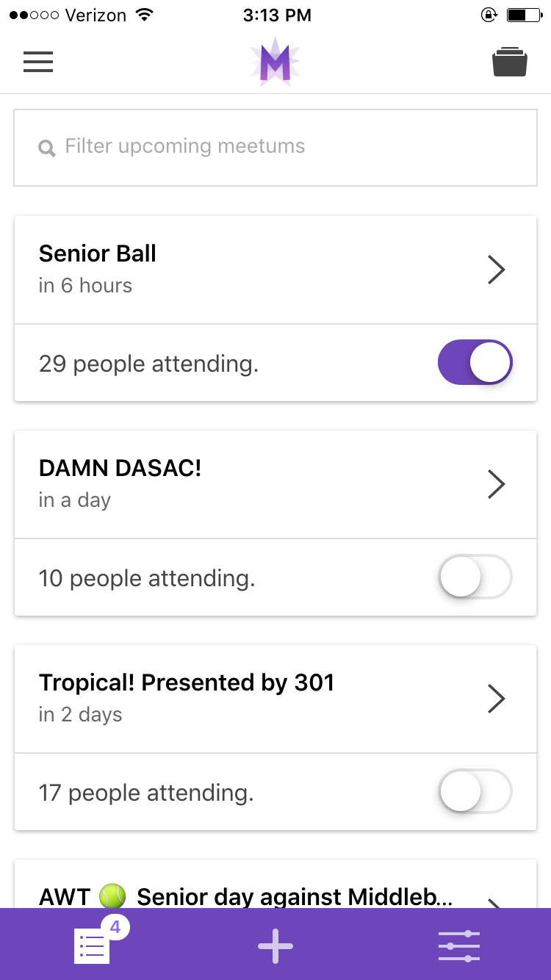This screenshot has height=980, width=551.
Task: Open the Senior Ball event title
Action: point(98,254)
